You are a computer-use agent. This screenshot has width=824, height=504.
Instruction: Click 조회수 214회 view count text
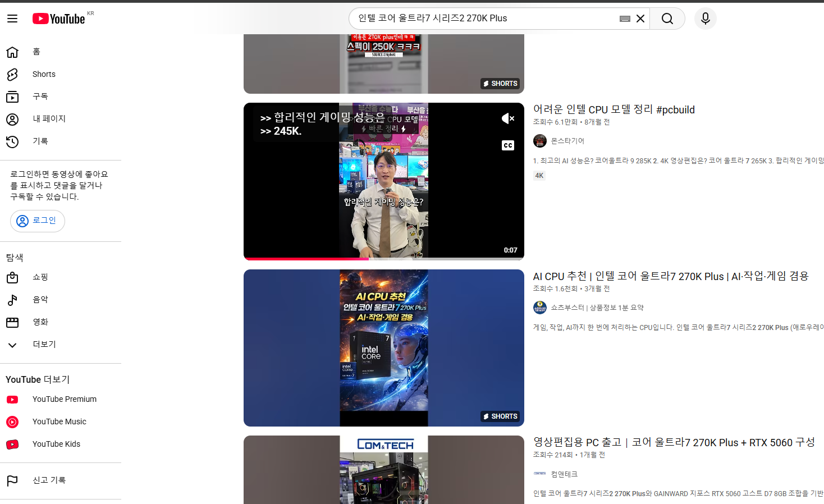pyautogui.click(x=553, y=455)
